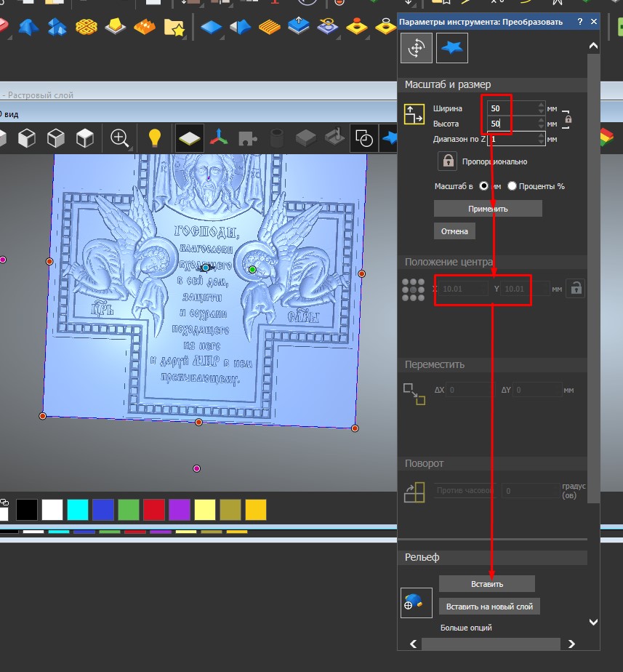This screenshot has width=623, height=672.
Task: Toggle the light bulb lighting icon
Action: (155, 138)
